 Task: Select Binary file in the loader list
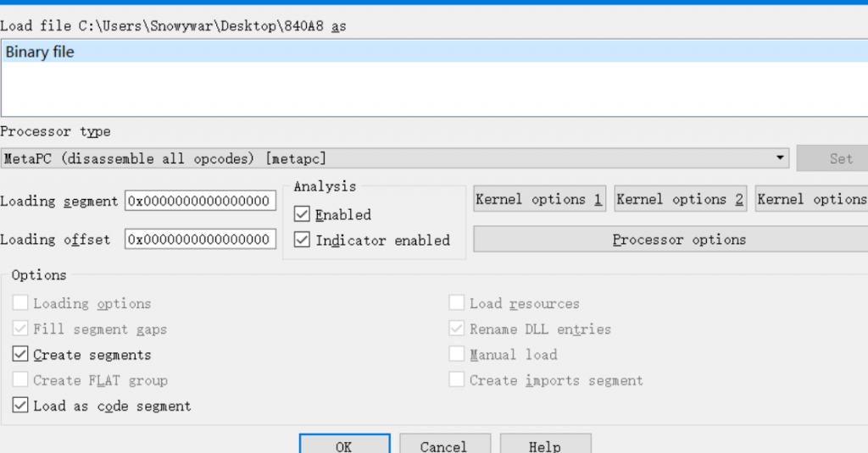point(40,52)
